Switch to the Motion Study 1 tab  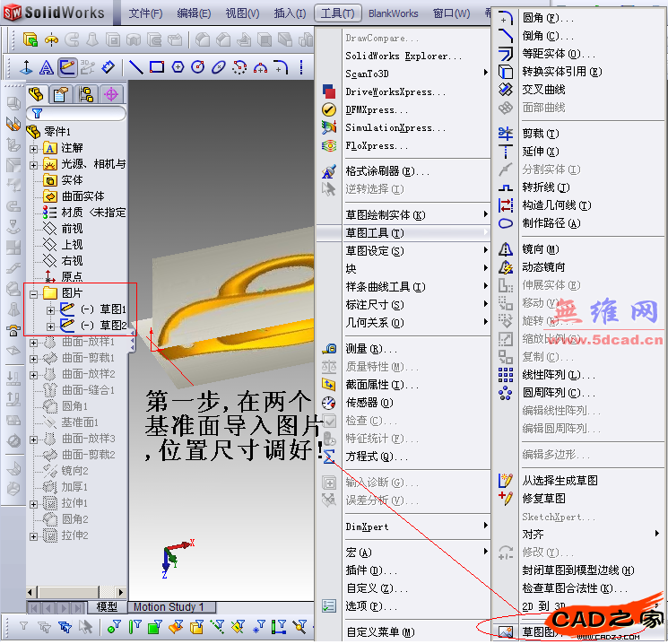pyautogui.click(x=169, y=607)
